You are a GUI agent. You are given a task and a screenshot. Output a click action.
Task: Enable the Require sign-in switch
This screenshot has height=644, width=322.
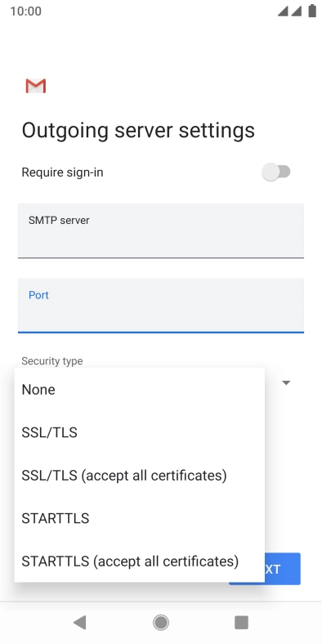tap(276, 172)
